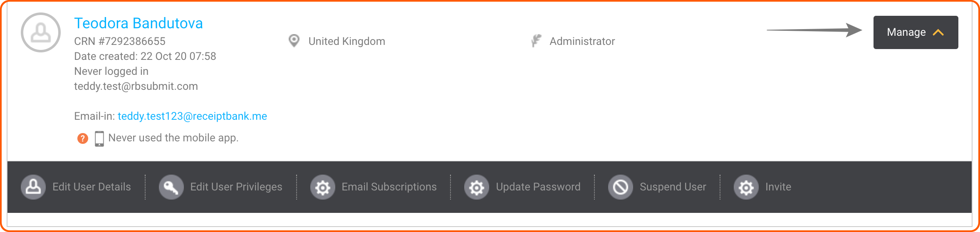Click the teddy.test123@receiptbank.me email-in link
Screen dimensions: 980x232
(192, 116)
